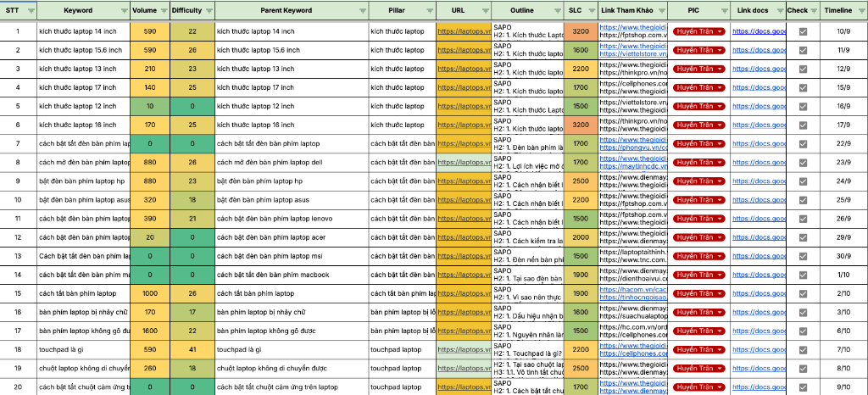Toggle the Check checkbox in row 12
Image resolution: width=868 pixels, height=395 pixels.
(x=803, y=237)
